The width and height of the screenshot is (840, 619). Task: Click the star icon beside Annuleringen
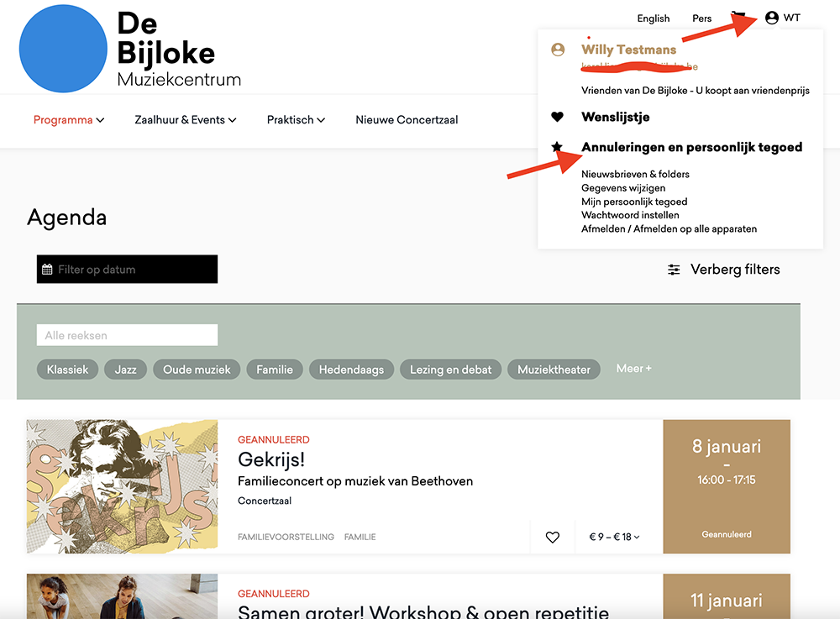[557, 147]
